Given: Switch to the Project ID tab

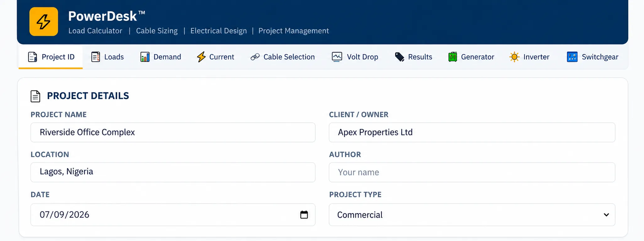Looking at the screenshot, I should (x=51, y=57).
